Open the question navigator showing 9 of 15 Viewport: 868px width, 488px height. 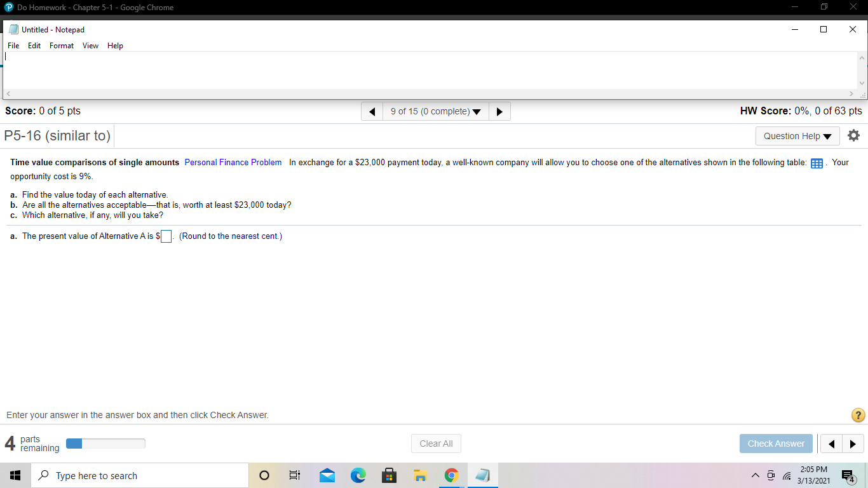(x=435, y=111)
